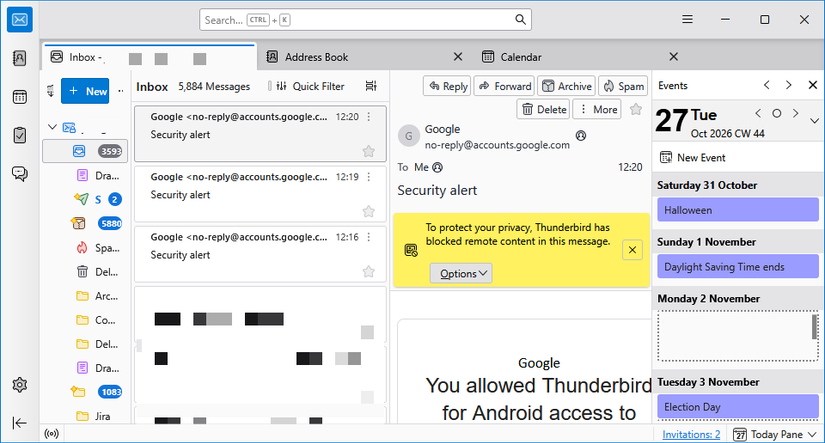Open the Invitations: 2 link
The height and width of the screenshot is (443, 825).
(x=691, y=435)
